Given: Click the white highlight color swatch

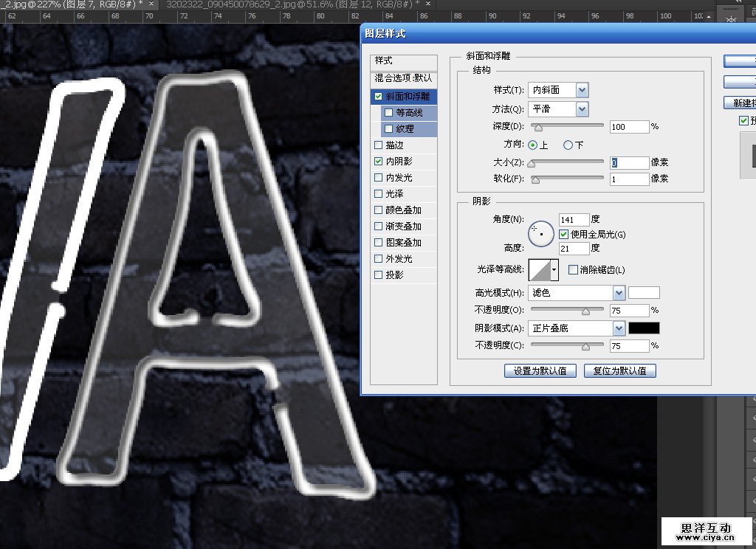Looking at the screenshot, I should pyautogui.click(x=644, y=293).
